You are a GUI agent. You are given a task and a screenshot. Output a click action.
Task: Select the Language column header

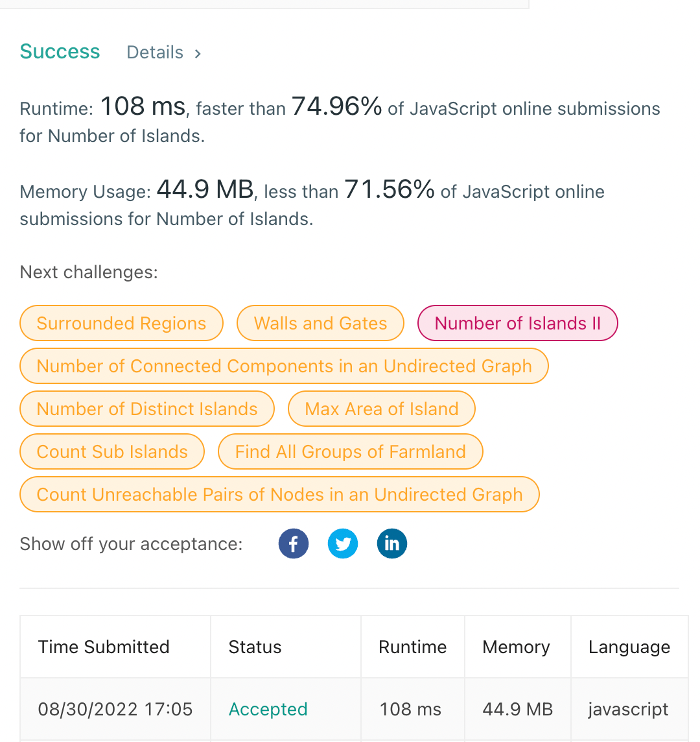629,647
